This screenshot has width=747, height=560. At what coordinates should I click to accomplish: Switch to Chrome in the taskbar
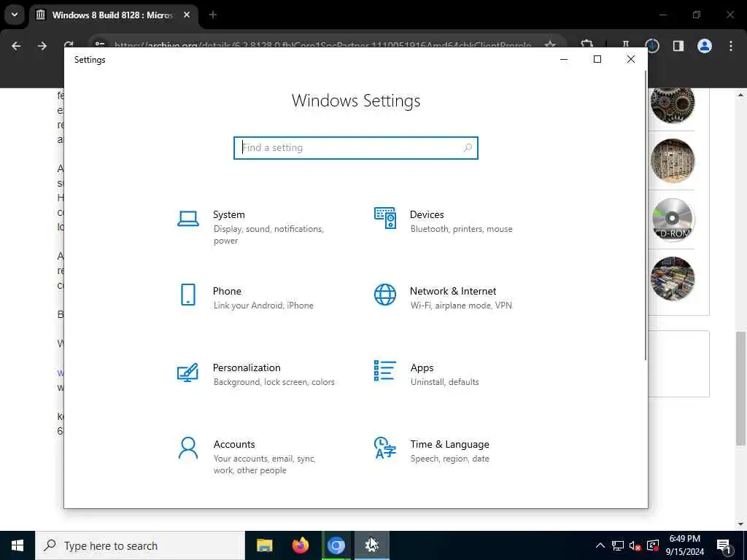336,545
